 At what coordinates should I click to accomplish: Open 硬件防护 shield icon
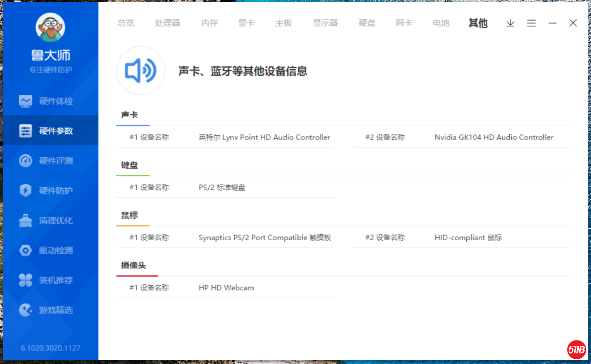(25, 191)
